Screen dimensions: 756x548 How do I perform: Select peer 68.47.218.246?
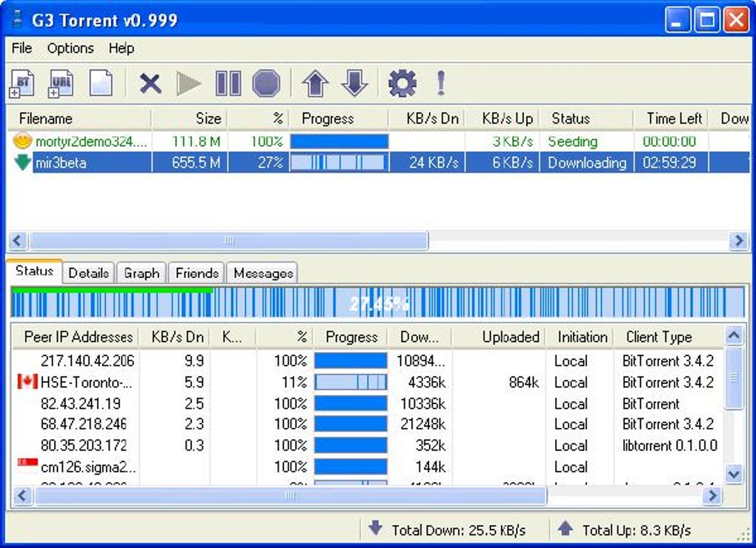coord(368,424)
